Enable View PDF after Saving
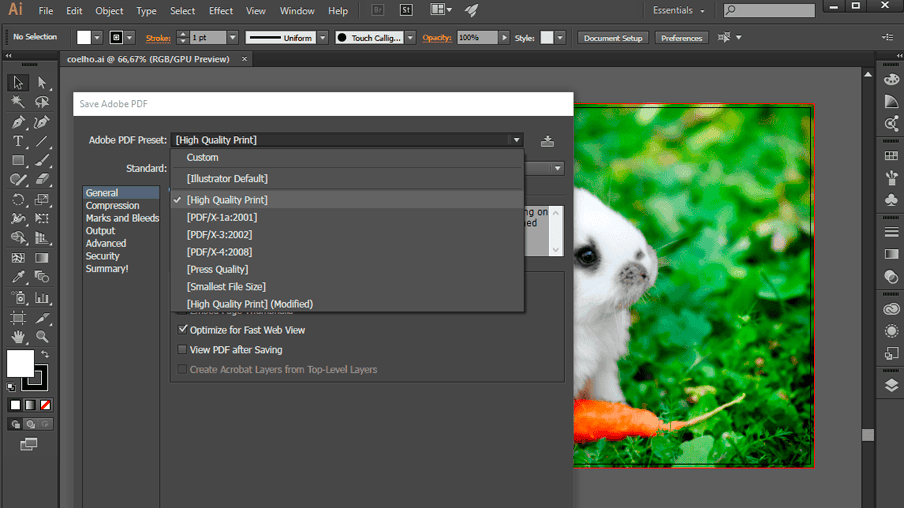Image resolution: width=904 pixels, height=508 pixels. pyautogui.click(x=182, y=350)
